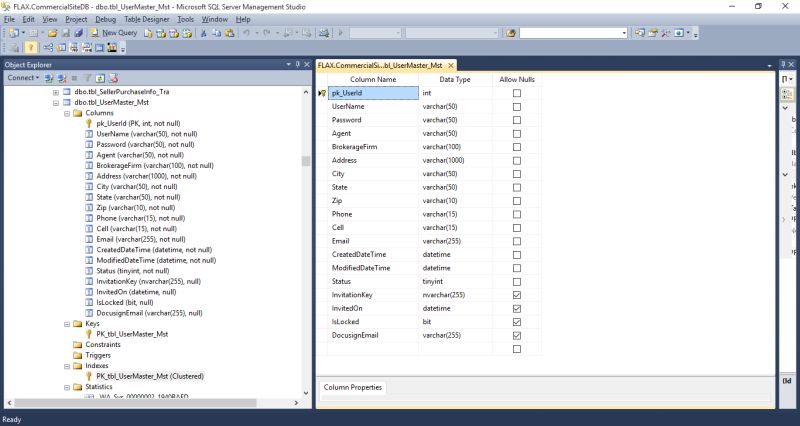Click the Allow Nulls header

[x=517, y=80]
